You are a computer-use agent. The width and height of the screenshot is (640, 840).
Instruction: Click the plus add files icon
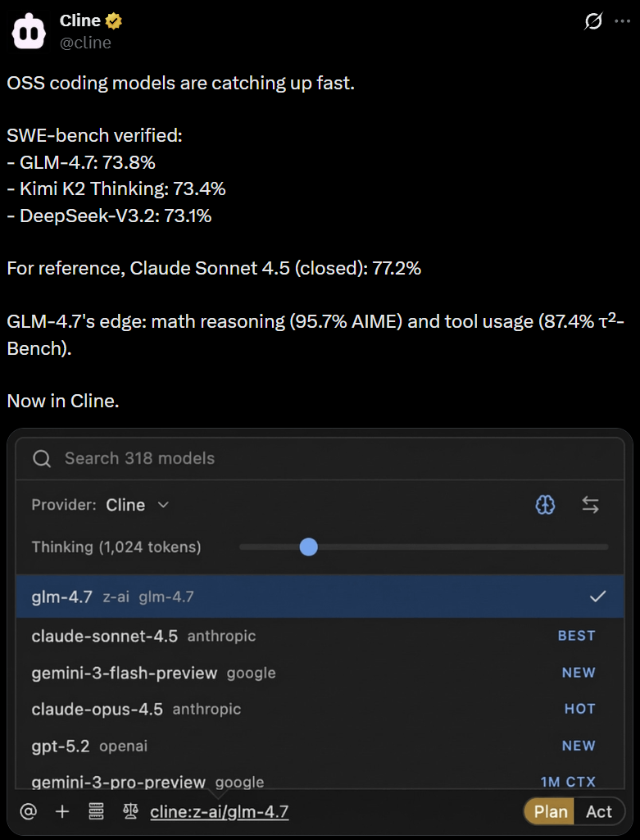click(x=62, y=811)
